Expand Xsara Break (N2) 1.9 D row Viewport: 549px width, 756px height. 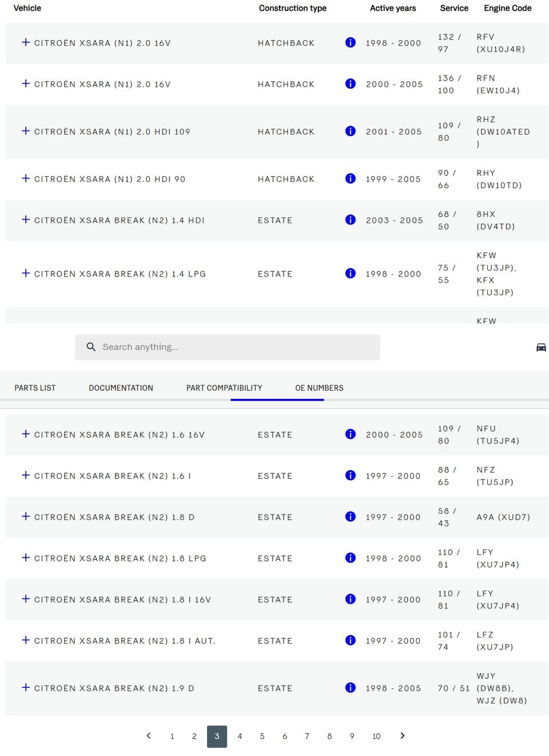coord(26,688)
